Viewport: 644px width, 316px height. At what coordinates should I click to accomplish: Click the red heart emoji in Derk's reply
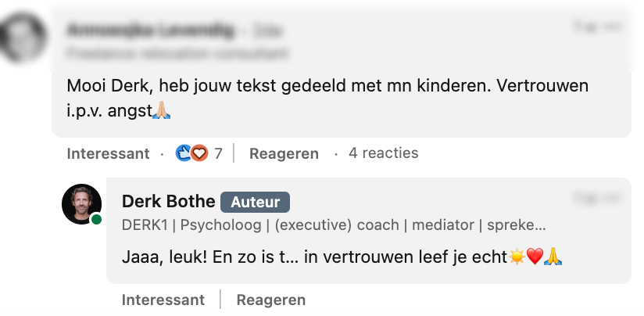[535, 256]
